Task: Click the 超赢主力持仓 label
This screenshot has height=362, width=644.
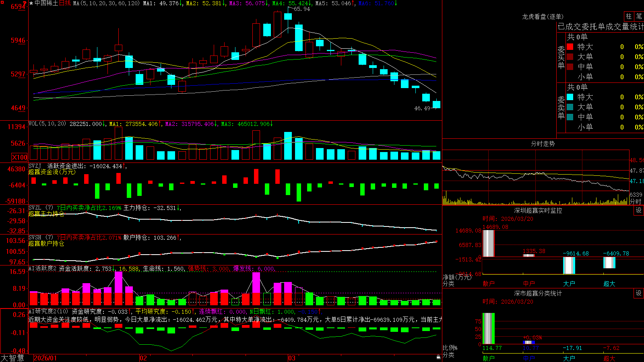Action: coord(46,214)
